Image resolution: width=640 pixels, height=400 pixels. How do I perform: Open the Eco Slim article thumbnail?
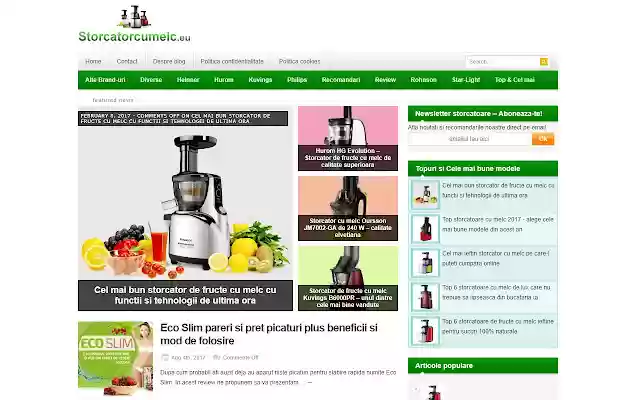tap(116, 357)
